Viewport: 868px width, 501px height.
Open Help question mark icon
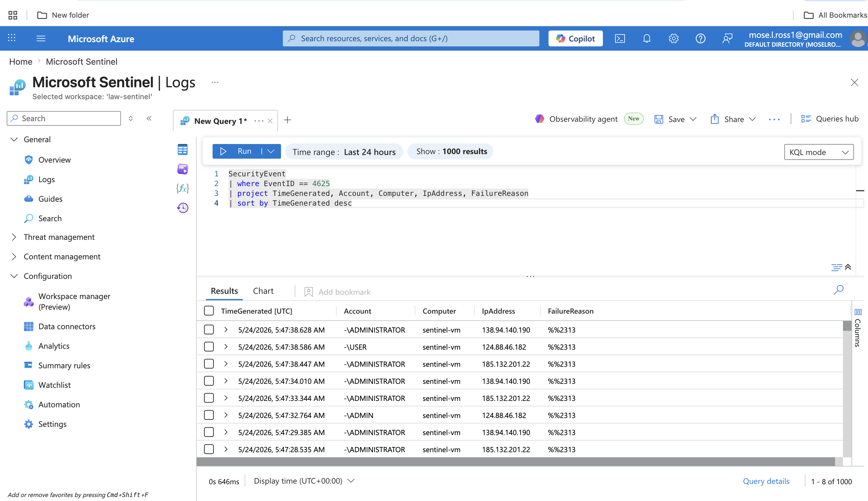(700, 38)
